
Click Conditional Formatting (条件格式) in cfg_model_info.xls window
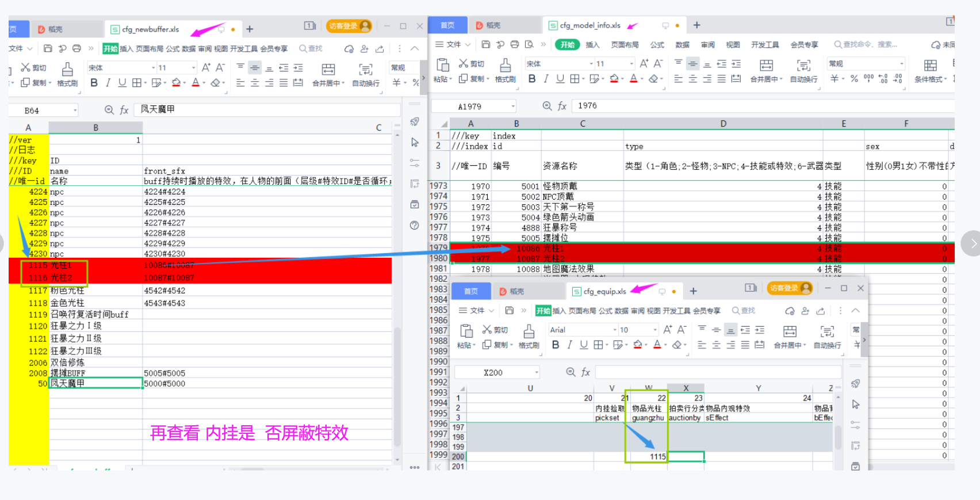coord(931,71)
